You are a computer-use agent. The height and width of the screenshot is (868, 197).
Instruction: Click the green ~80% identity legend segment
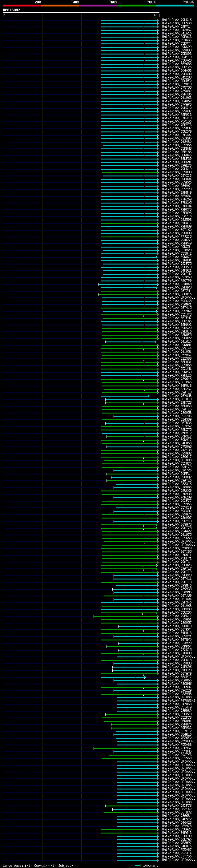pyautogui.click(x=137, y=6)
